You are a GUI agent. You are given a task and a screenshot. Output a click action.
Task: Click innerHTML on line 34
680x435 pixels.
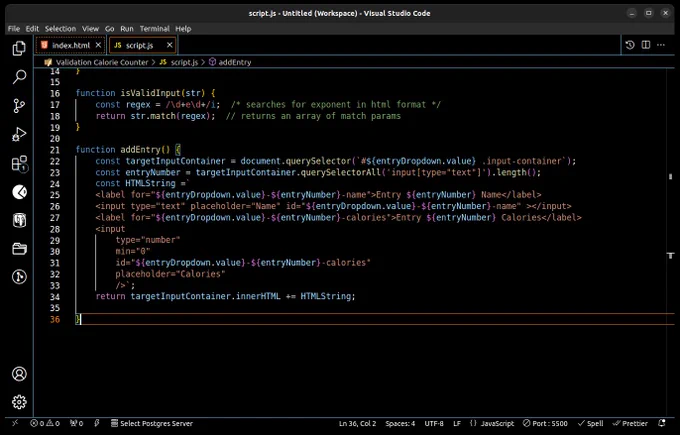pos(258,296)
